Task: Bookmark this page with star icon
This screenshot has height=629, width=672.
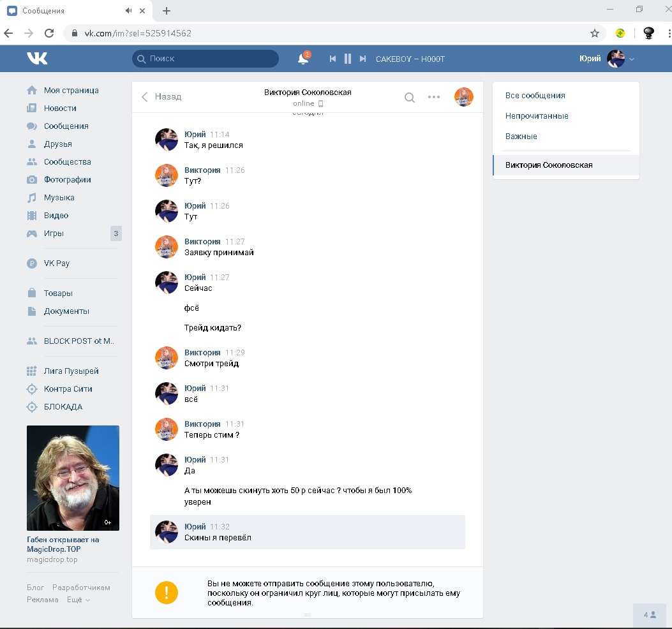Action: 595,33
